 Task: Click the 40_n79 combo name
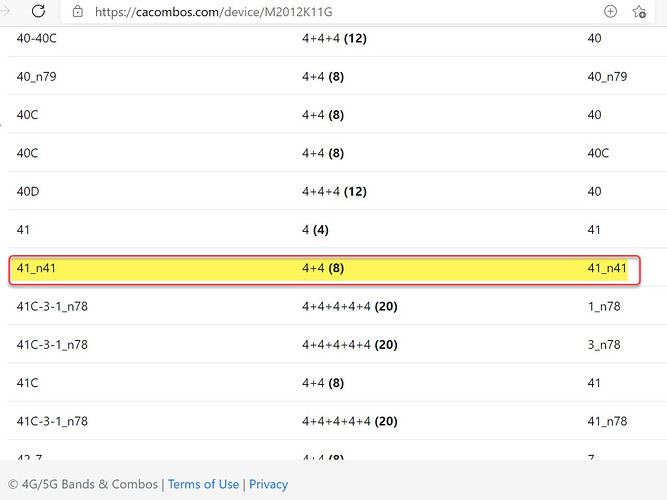tap(35, 76)
